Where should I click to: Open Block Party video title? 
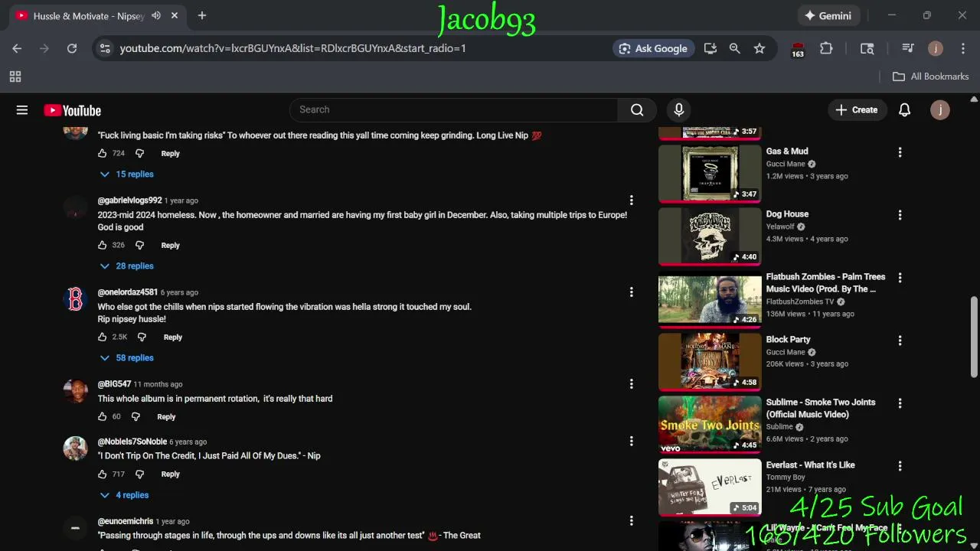point(788,340)
